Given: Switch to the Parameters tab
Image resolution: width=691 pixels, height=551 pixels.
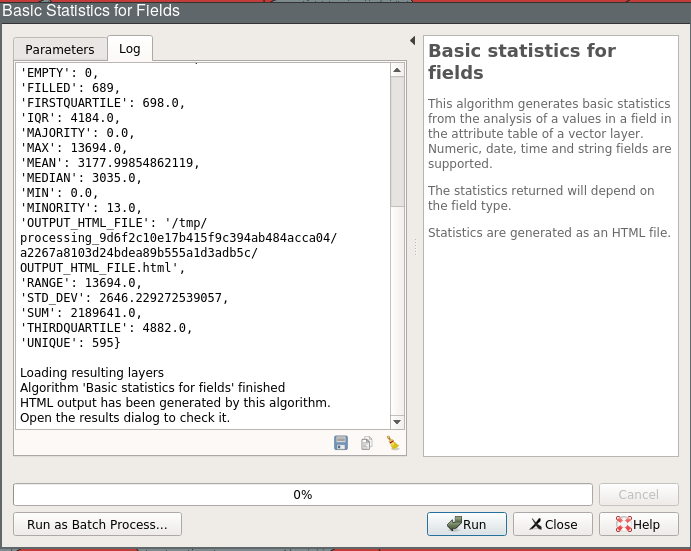Looking at the screenshot, I should click(x=60, y=49).
